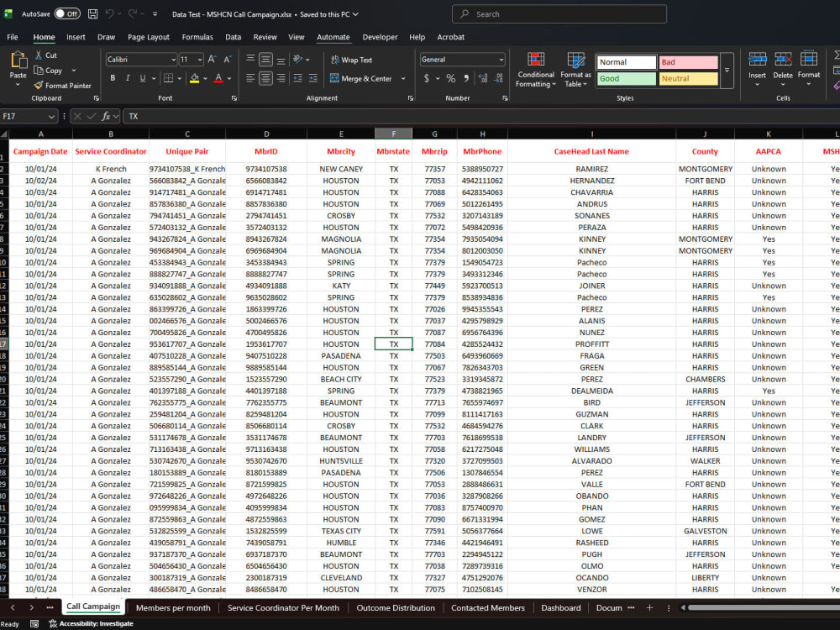The height and width of the screenshot is (630, 840).
Task: Apply Percent Style number format
Action: pos(450,78)
